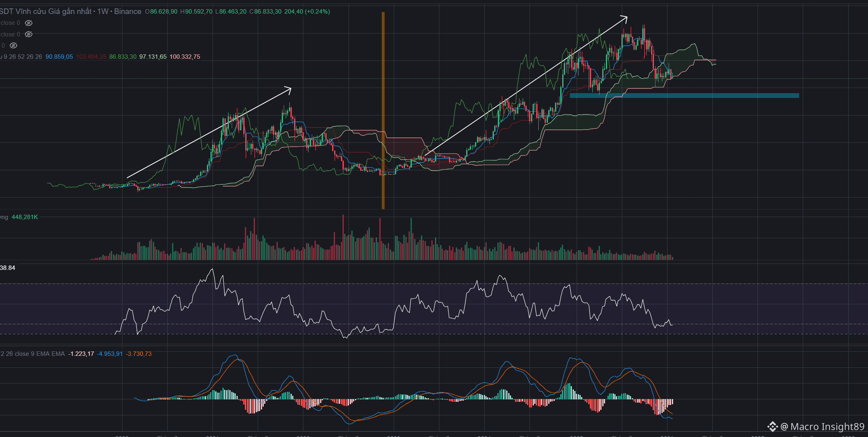Click the Binance exchange label in title
The image size is (868, 437).
click(128, 12)
